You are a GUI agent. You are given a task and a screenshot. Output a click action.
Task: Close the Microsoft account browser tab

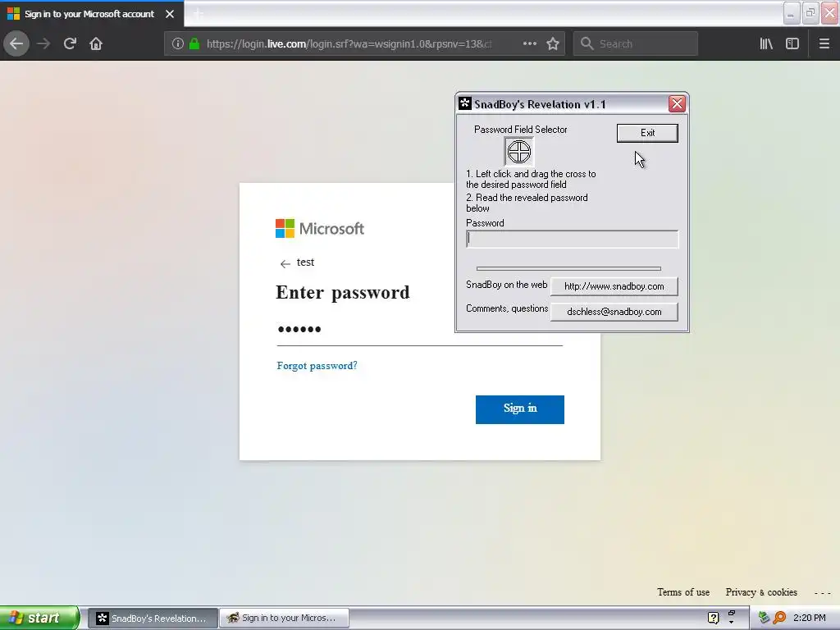click(170, 14)
